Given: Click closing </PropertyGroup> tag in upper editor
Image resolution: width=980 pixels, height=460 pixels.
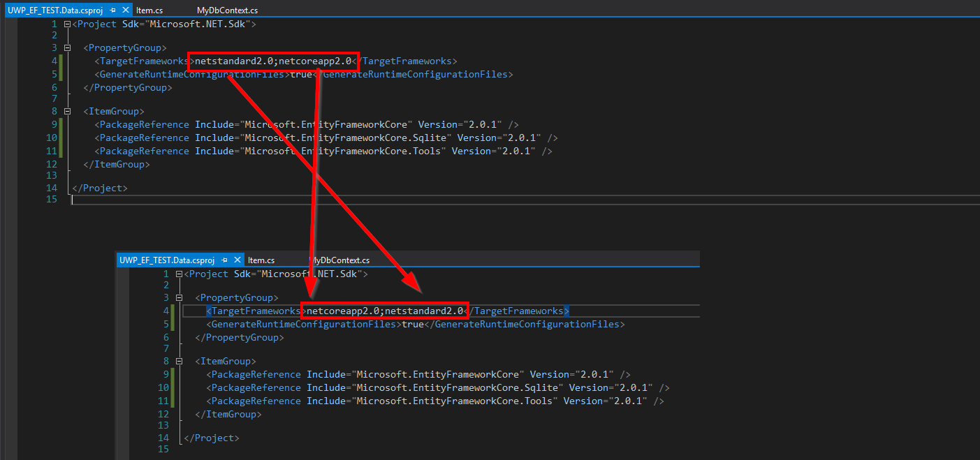Looking at the screenshot, I should tap(128, 88).
